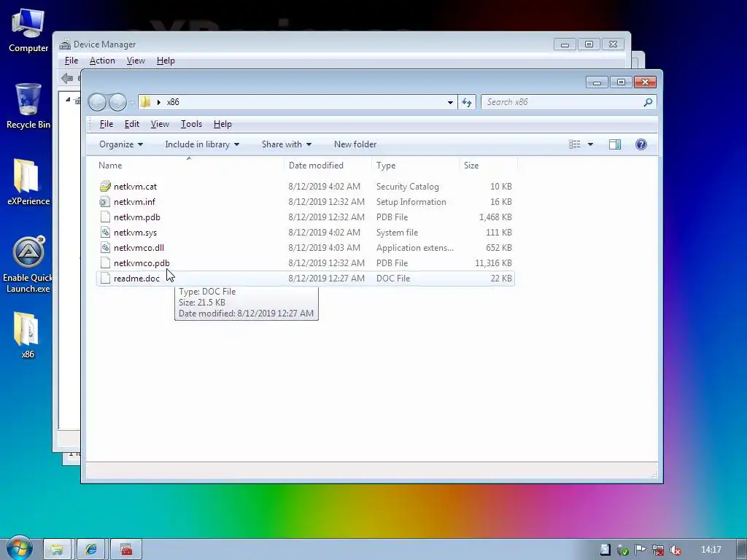Click the taskbar clock showing 14:17
The width and height of the screenshot is (747, 560).
(x=711, y=550)
